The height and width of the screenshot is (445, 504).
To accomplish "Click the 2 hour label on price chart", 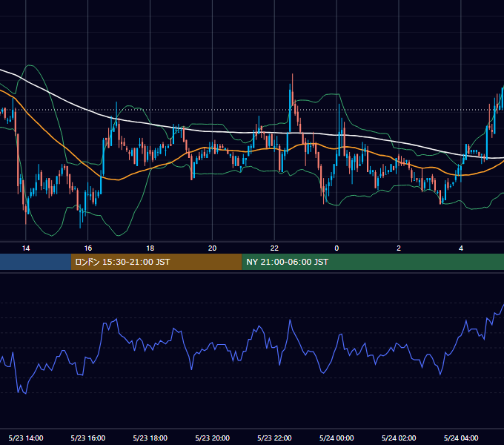I will [399, 248].
